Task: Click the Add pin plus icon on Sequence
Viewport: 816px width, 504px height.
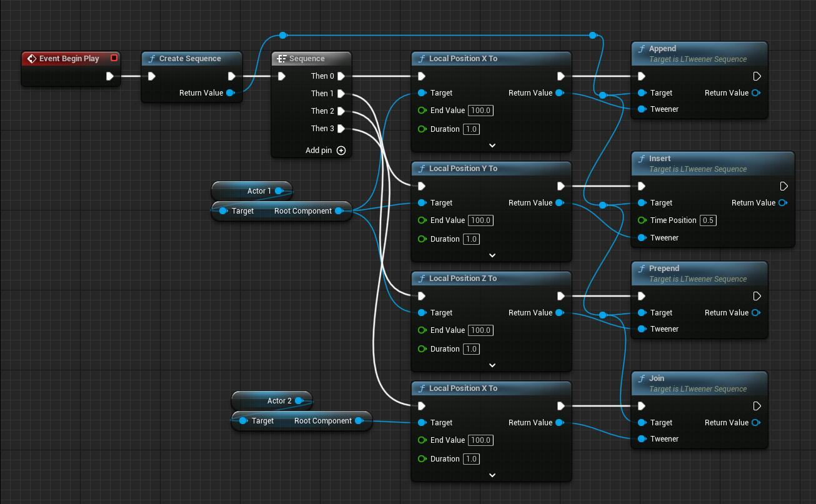Action: [x=341, y=151]
